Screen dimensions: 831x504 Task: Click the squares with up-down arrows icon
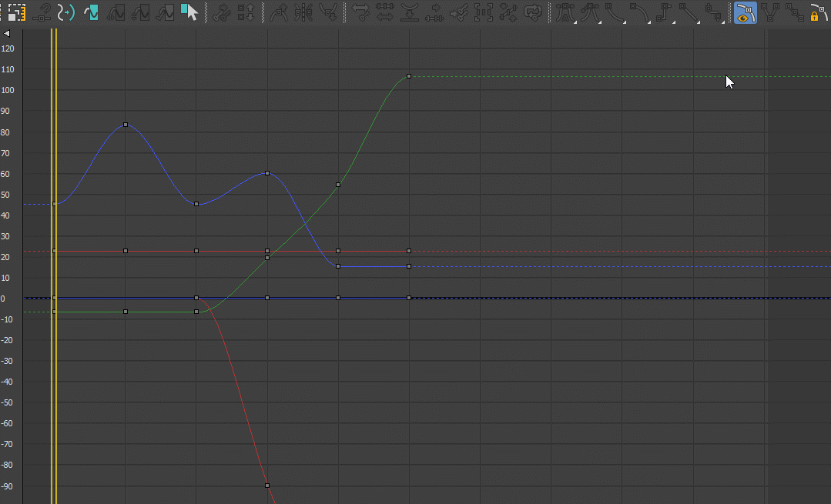246,12
